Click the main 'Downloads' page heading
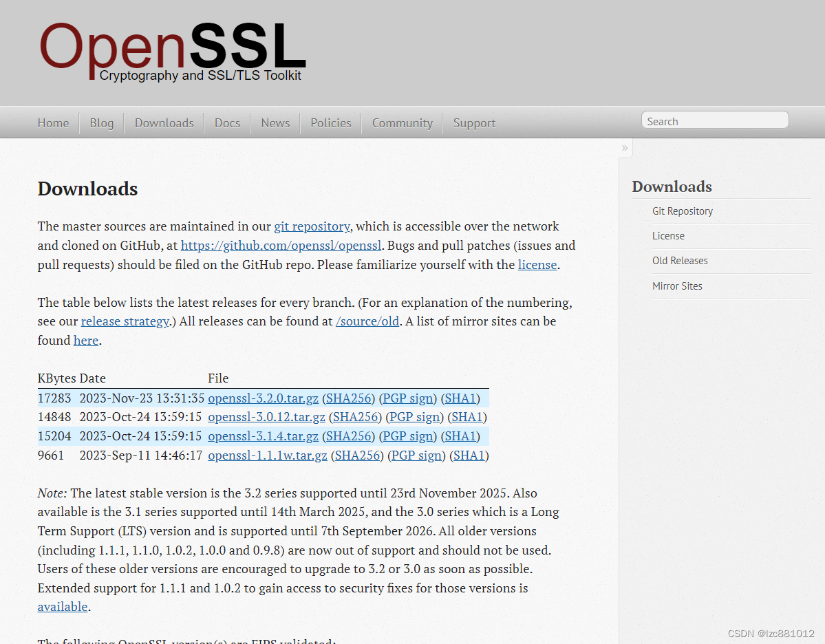The height and width of the screenshot is (644, 825). click(87, 189)
